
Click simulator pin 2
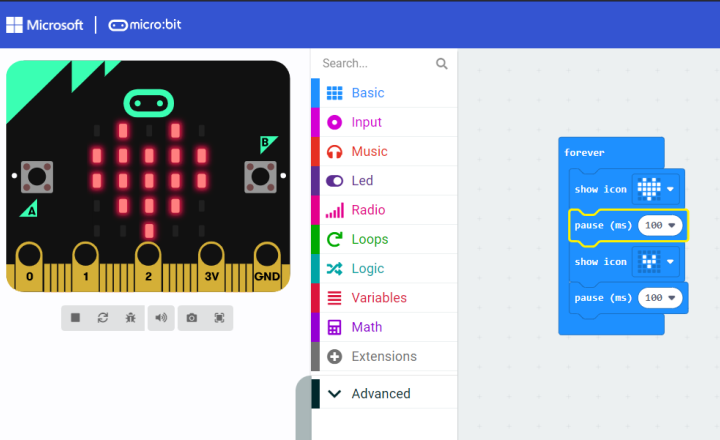coord(148,266)
